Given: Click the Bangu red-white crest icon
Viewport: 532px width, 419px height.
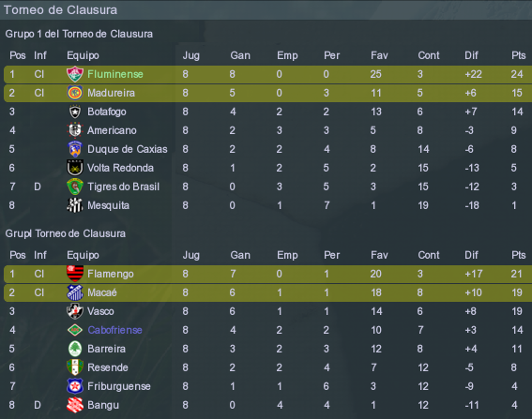Looking at the screenshot, I should 75,405.
